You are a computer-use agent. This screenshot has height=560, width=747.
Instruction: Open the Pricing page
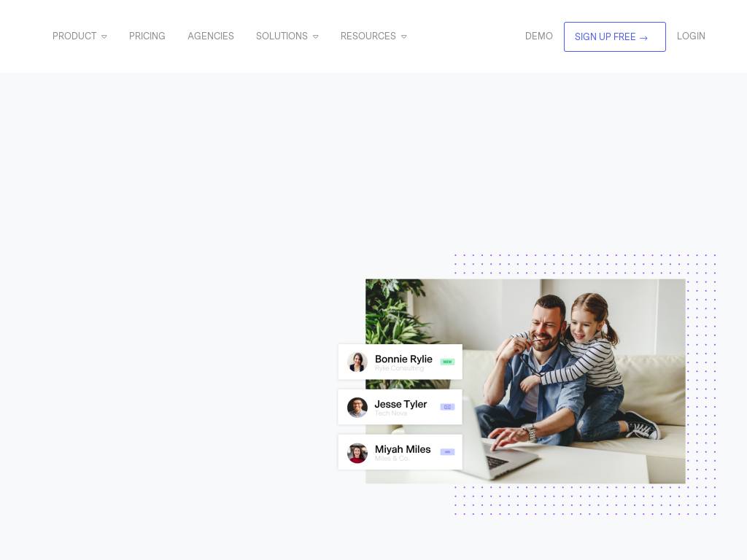tap(147, 36)
